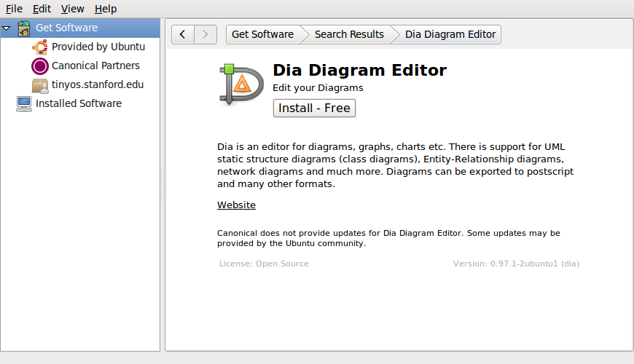The image size is (634, 364).
Task: Go back using the left arrow button
Action: (183, 34)
